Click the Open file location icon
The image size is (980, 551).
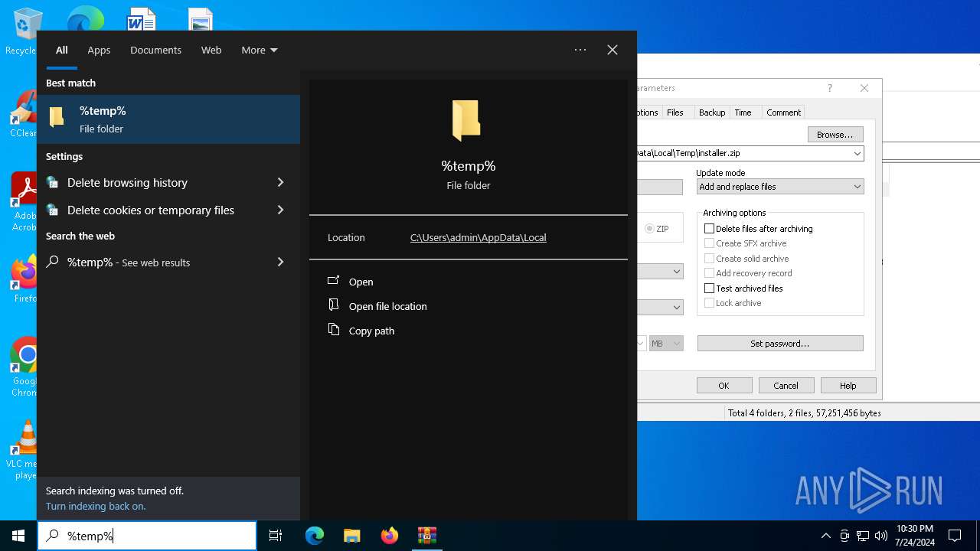[x=333, y=305]
